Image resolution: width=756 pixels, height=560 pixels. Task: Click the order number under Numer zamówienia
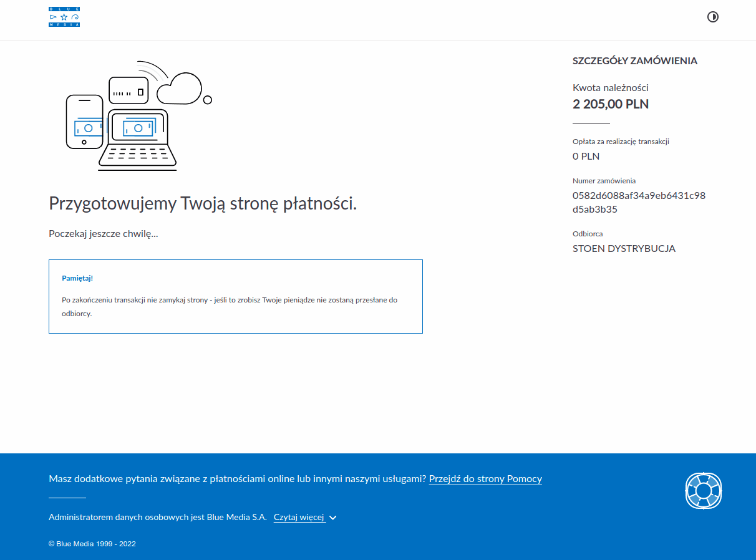[x=639, y=202]
